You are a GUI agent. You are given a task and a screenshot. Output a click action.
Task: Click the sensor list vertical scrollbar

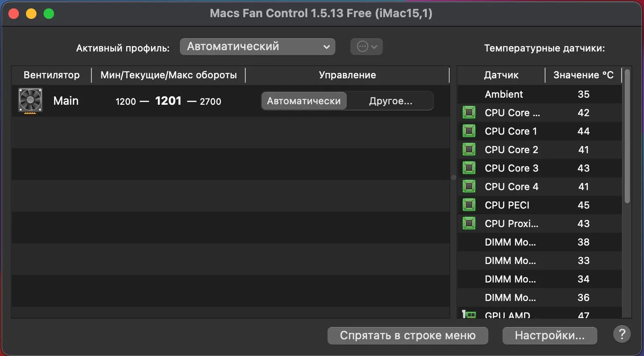627,136
